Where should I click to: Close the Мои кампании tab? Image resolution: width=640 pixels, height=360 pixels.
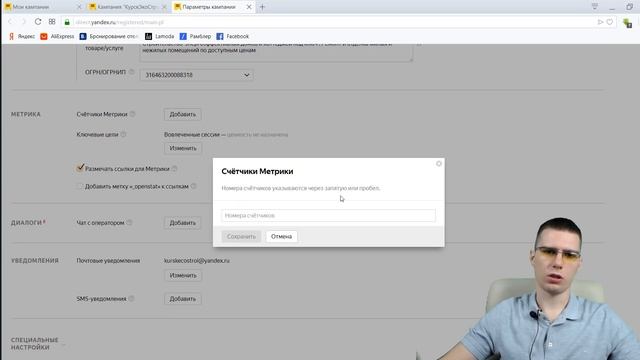coord(79,7)
